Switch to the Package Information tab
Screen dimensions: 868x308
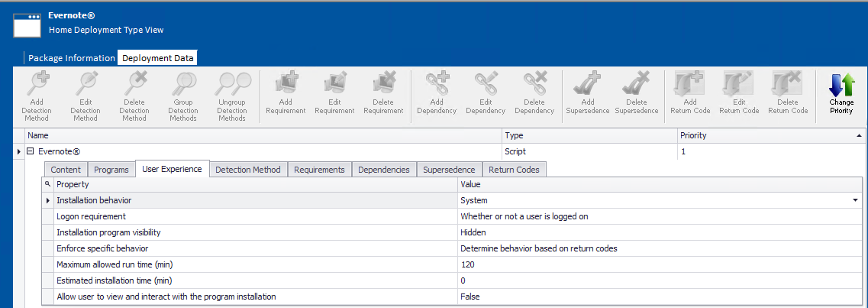pos(72,58)
